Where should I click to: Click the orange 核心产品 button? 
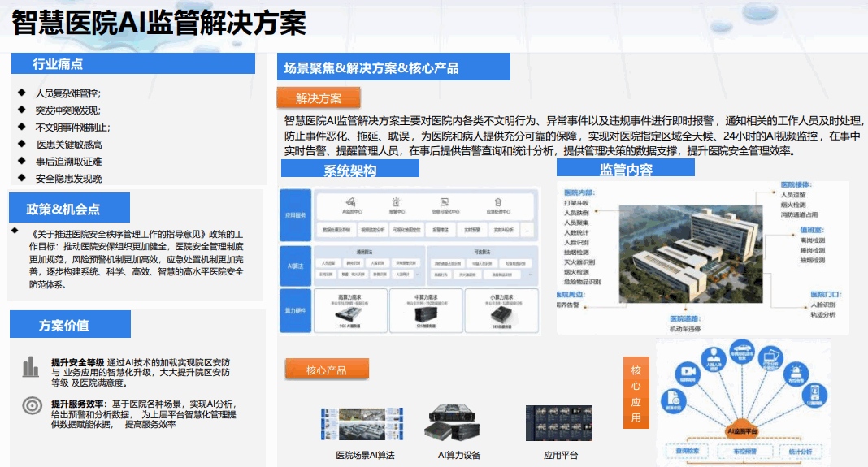[326, 370]
